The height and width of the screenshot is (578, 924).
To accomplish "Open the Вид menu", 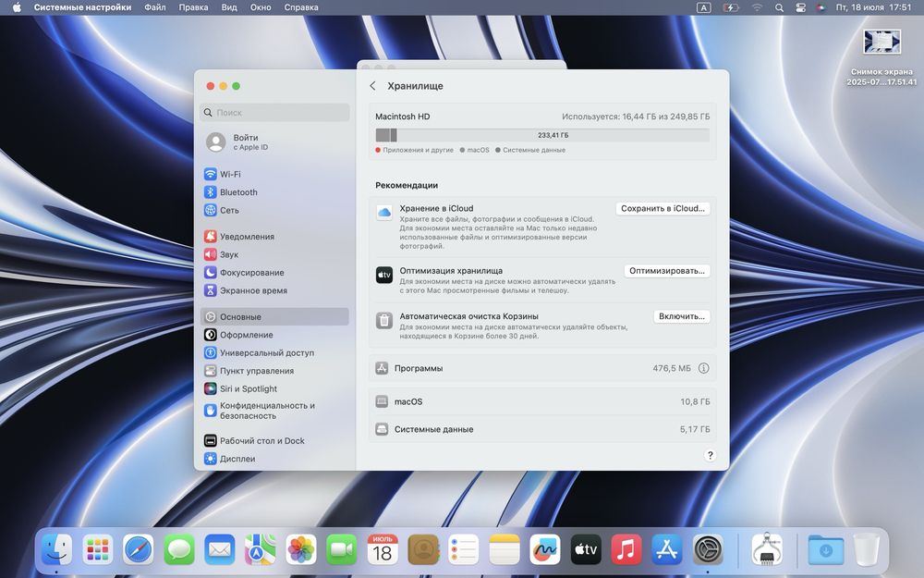I will [229, 7].
